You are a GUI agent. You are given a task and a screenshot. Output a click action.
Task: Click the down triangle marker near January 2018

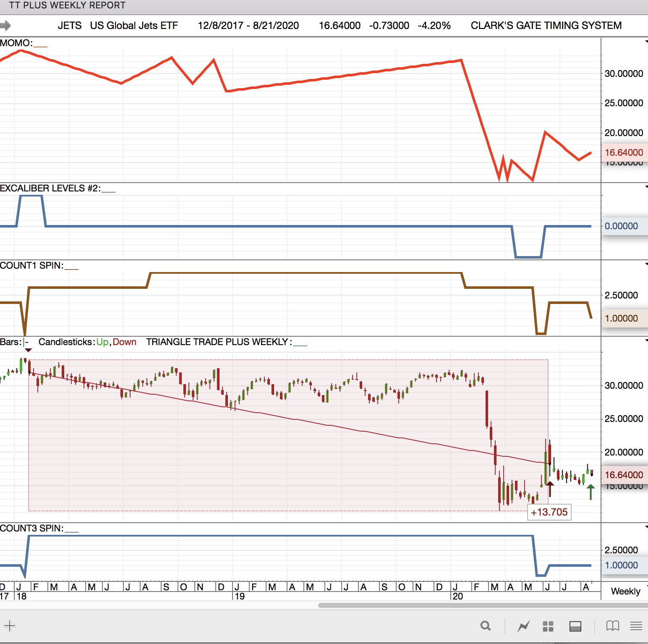[x=28, y=350]
